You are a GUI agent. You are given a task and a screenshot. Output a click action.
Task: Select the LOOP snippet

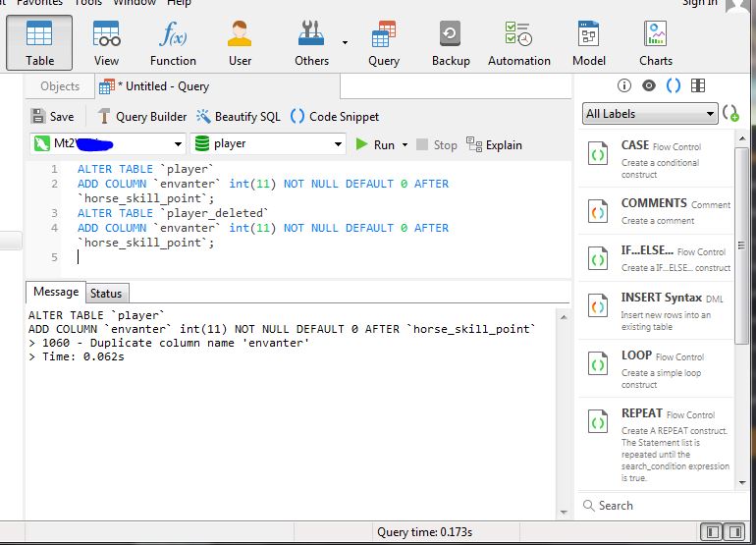tap(656, 369)
